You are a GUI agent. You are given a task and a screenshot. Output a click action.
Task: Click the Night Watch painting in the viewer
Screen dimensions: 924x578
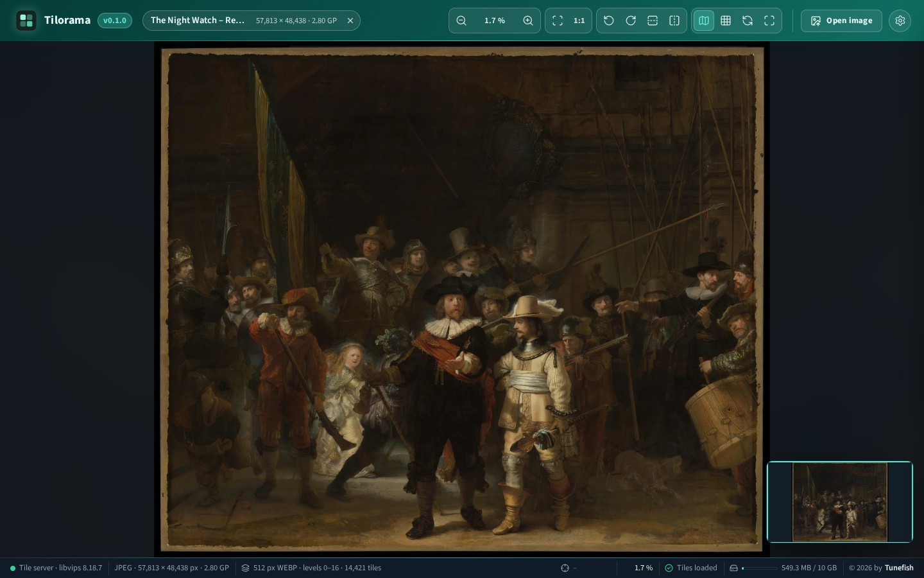coord(462,299)
